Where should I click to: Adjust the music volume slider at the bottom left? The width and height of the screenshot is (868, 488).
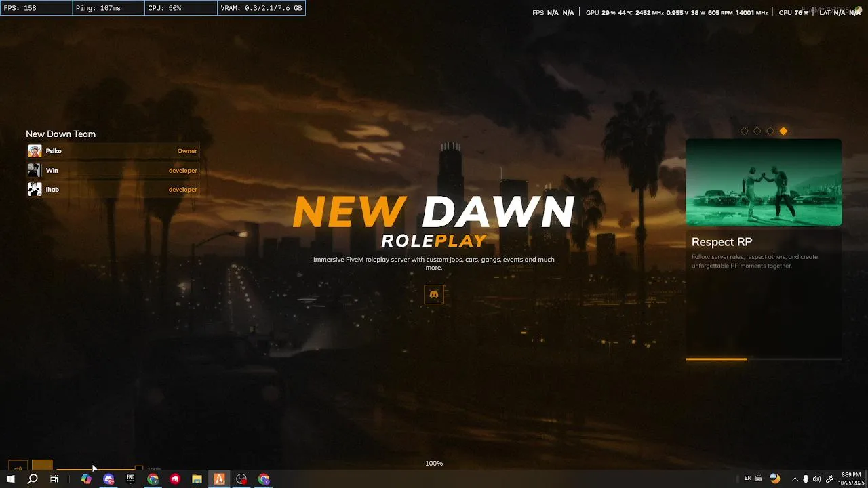tap(99, 468)
